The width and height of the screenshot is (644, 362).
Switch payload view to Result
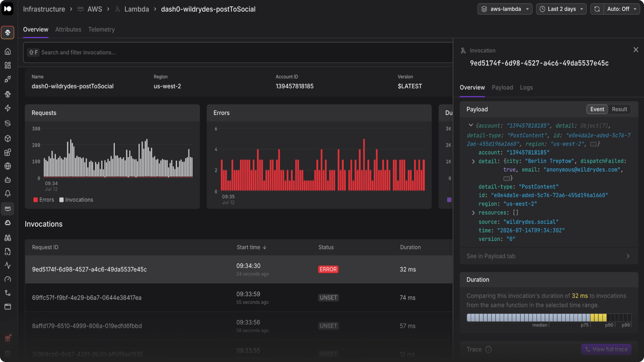(x=619, y=109)
